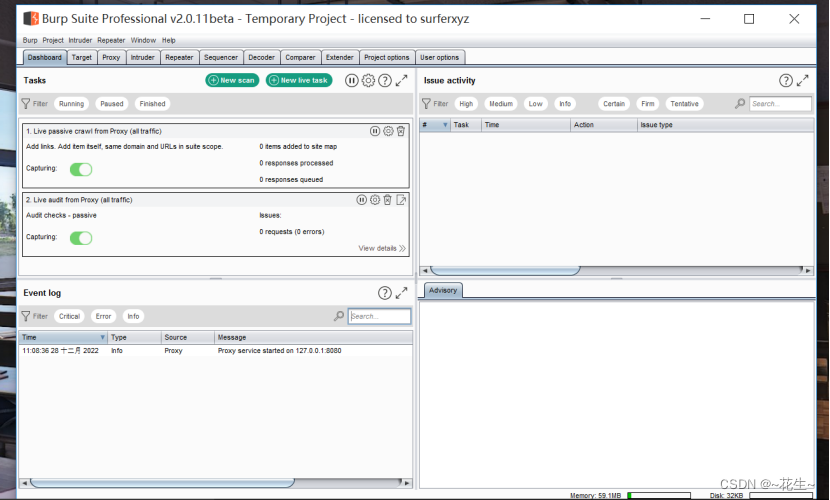This screenshot has width=830, height=500.
Task: Focus the Issue activity search field
Action: click(x=780, y=104)
